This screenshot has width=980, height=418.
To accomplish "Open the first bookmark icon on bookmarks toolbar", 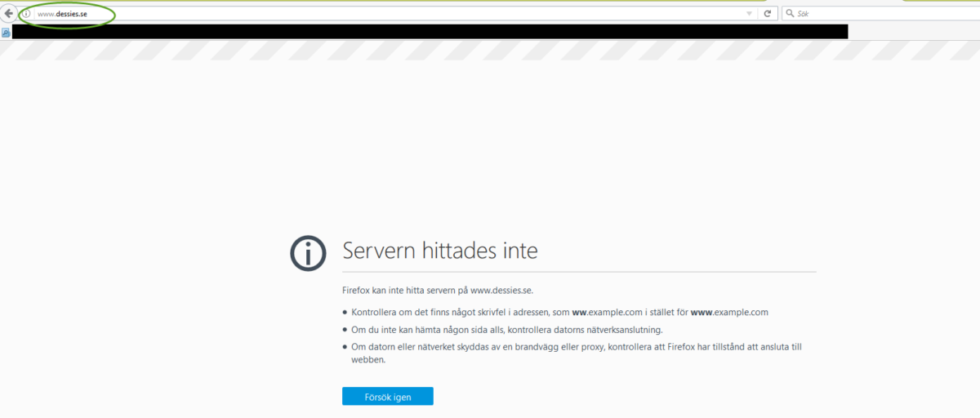I will 6,33.
